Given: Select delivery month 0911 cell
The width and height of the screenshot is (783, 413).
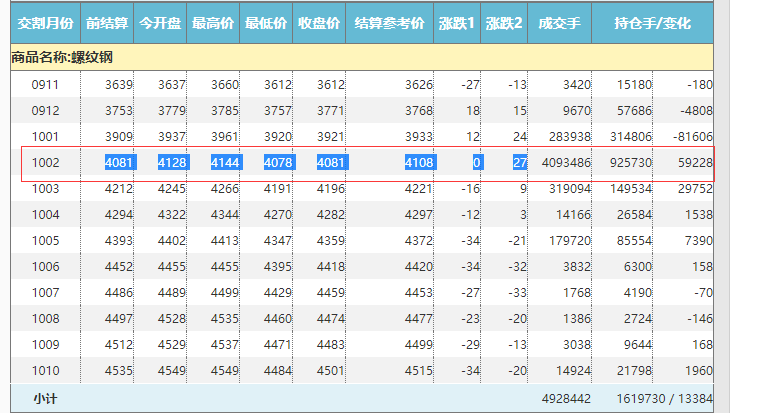Looking at the screenshot, I should tap(45, 85).
